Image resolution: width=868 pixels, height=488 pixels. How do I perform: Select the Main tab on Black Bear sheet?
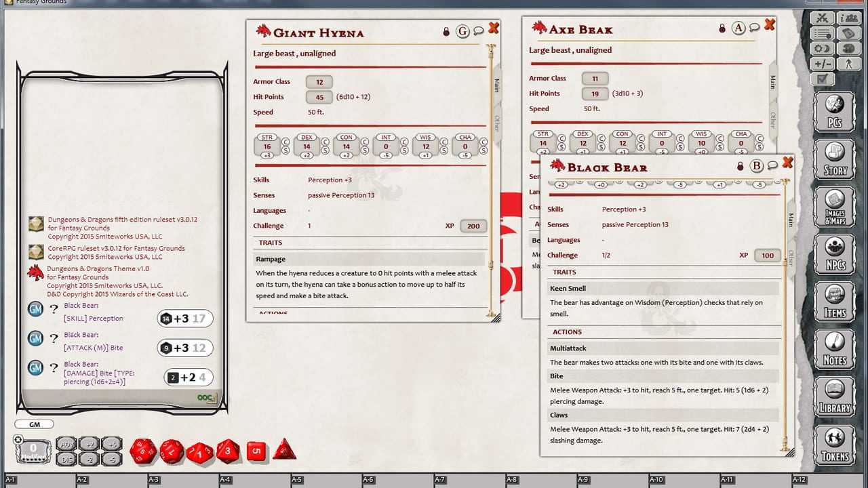791,220
